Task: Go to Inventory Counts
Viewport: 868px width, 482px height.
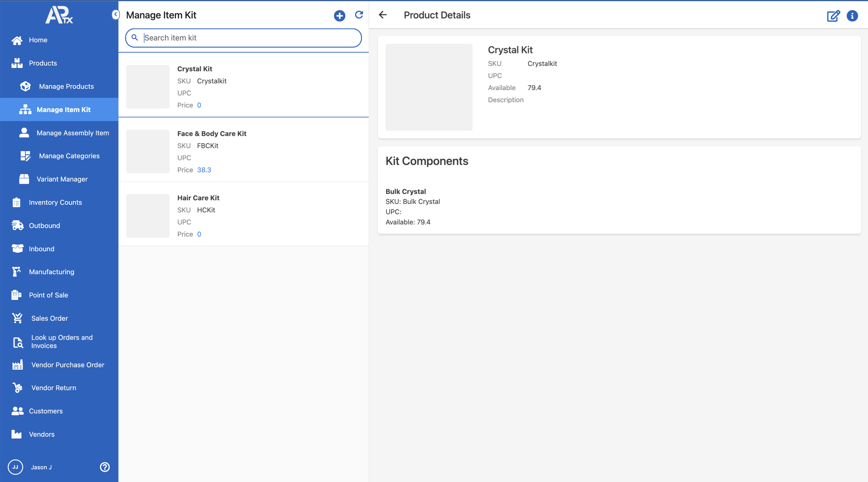Action: point(55,202)
